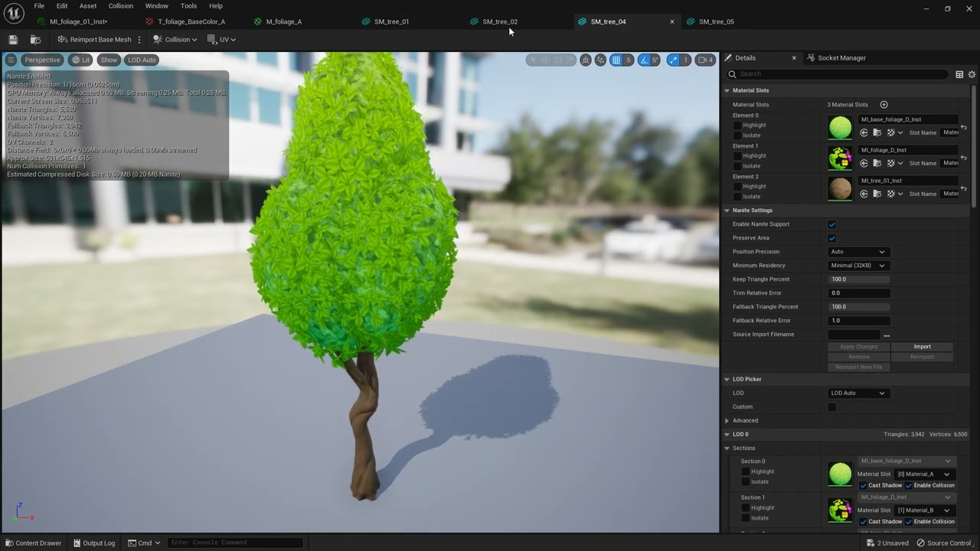
Task: Open Reimport Base Mesh options menu
Action: [139, 39]
